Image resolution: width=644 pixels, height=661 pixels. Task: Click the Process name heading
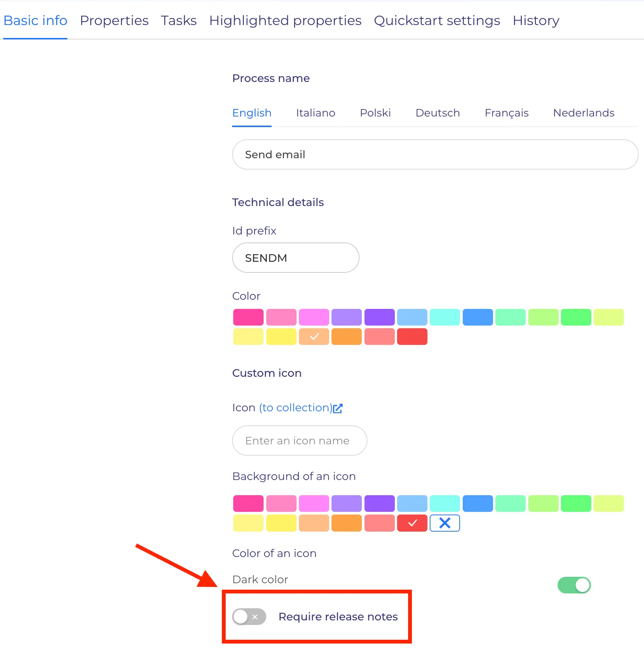pyautogui.click(x=271, y=78)
